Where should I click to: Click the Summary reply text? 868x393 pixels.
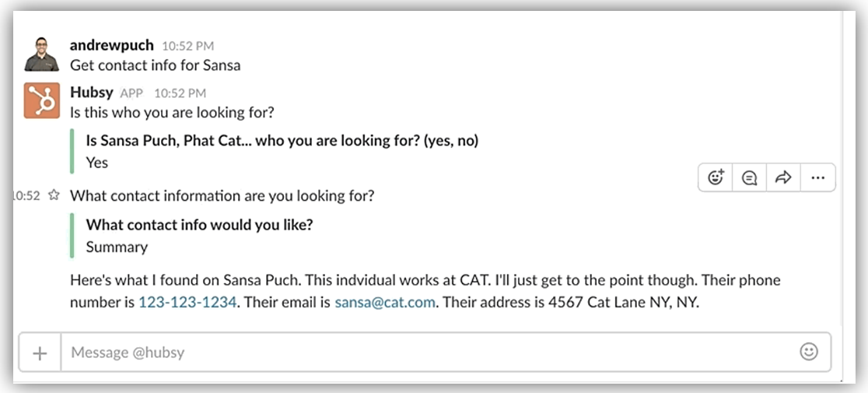pos(117,247)
